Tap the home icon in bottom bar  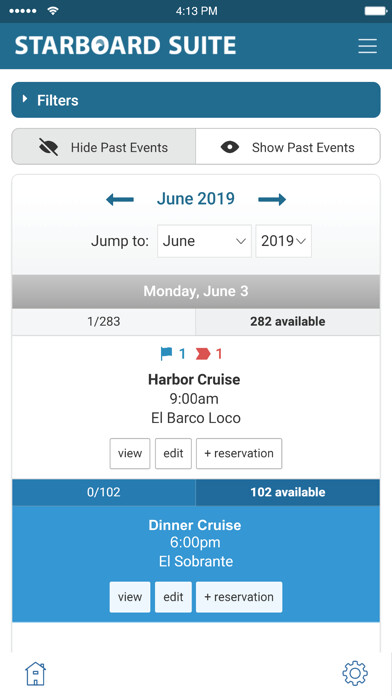[35, 674]
